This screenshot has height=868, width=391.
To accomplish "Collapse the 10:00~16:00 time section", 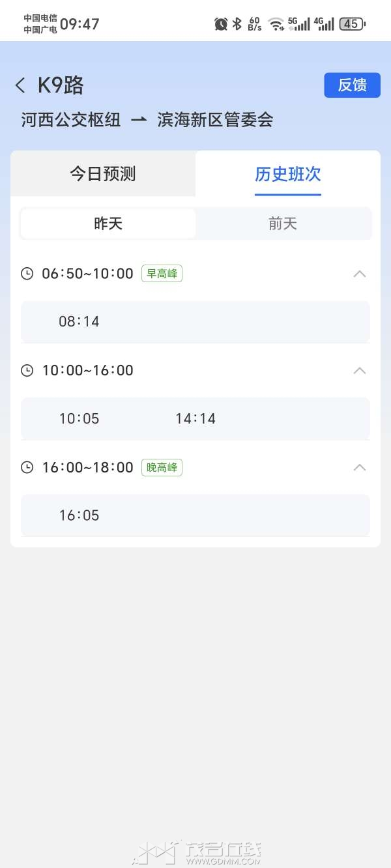I will [x=360, y=371].
